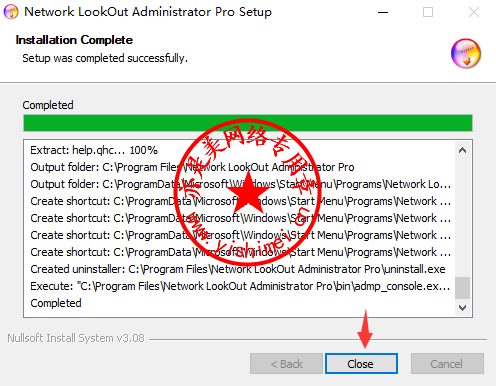Screen dimensions: 496x386
Task: Close the window using title bar X
Action: pos(474,12)
